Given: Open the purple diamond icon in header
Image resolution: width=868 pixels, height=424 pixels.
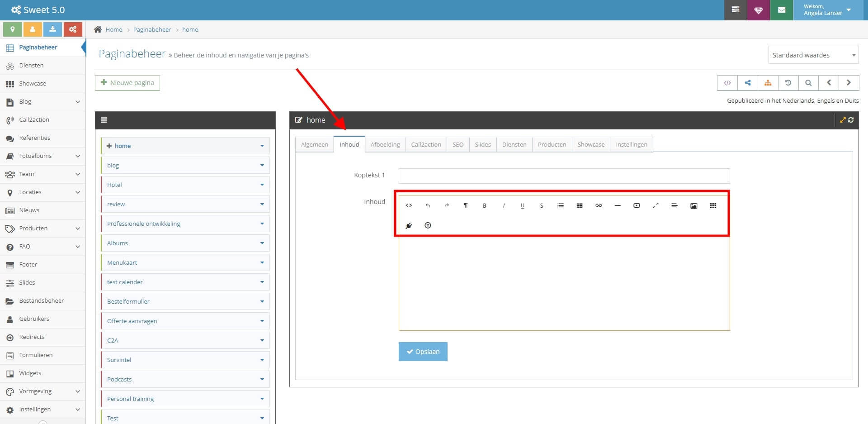Looking at the screenshot, I should coord(759,10).
